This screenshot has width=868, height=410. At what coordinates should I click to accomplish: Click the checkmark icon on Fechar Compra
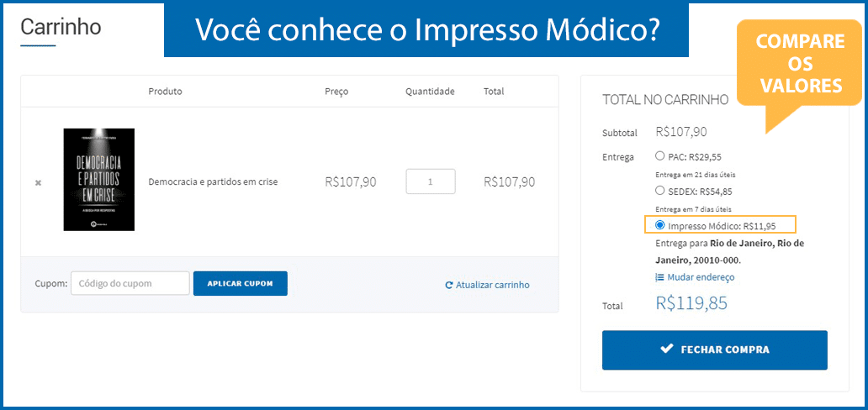pyautogui.click(x=667, y=350)
